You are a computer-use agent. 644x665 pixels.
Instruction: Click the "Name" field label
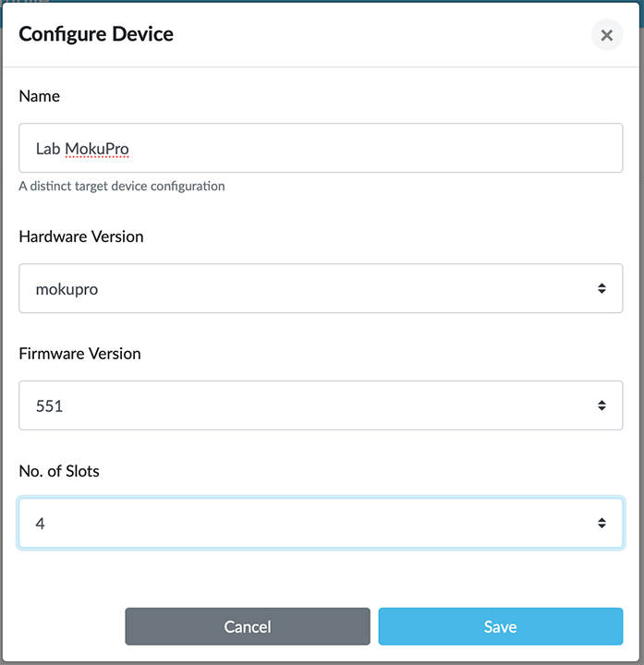point(39,96)
